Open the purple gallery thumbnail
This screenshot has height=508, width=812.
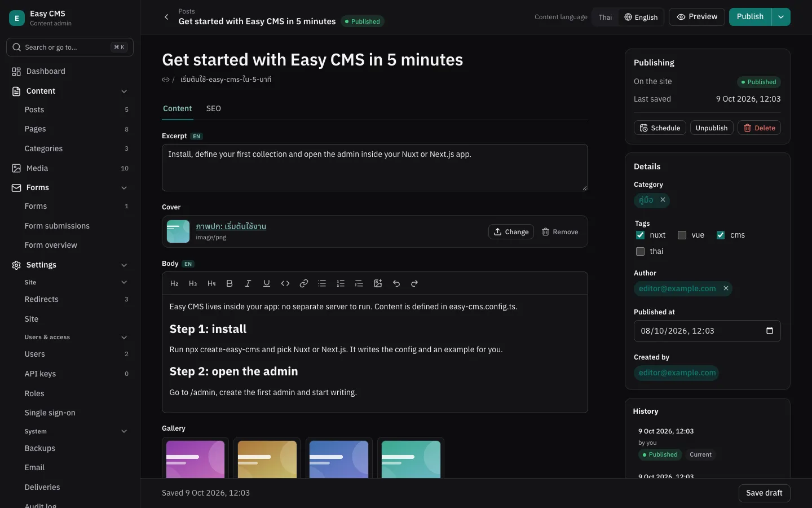pos(195,459)
